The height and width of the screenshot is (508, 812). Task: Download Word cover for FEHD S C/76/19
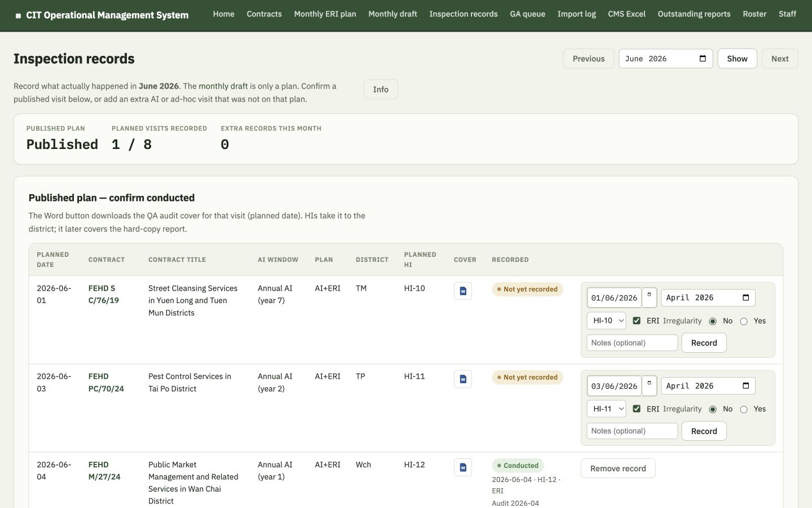(463, 291)
